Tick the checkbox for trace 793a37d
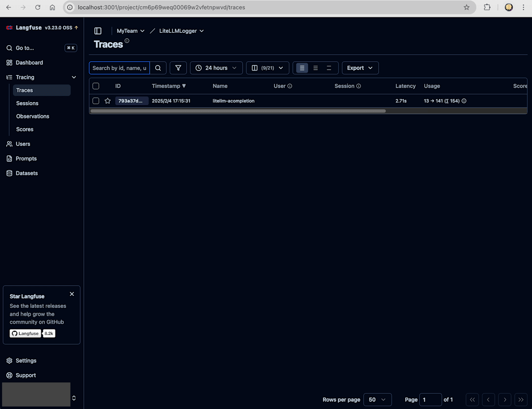 (96, 101)
